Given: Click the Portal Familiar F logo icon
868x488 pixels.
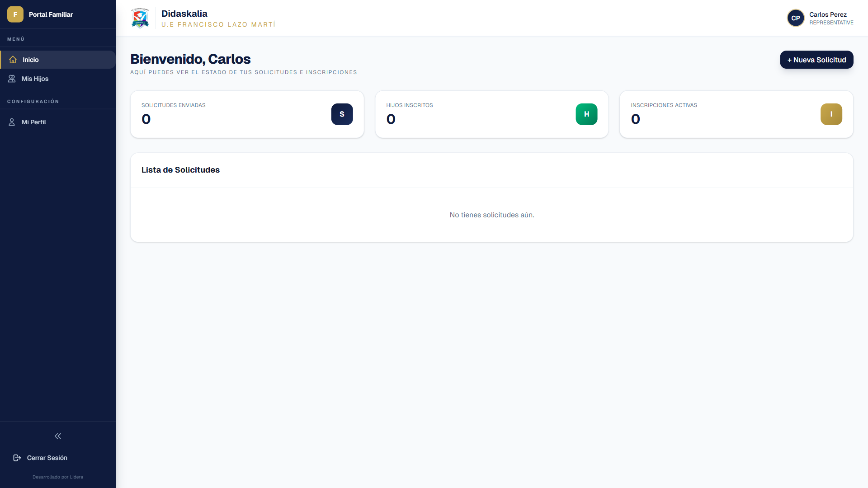Looking at the screenshot, I should 15,14.
